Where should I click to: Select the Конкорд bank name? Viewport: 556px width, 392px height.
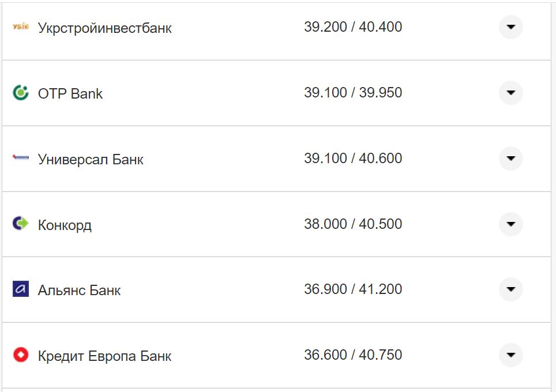tap(65, 225)
